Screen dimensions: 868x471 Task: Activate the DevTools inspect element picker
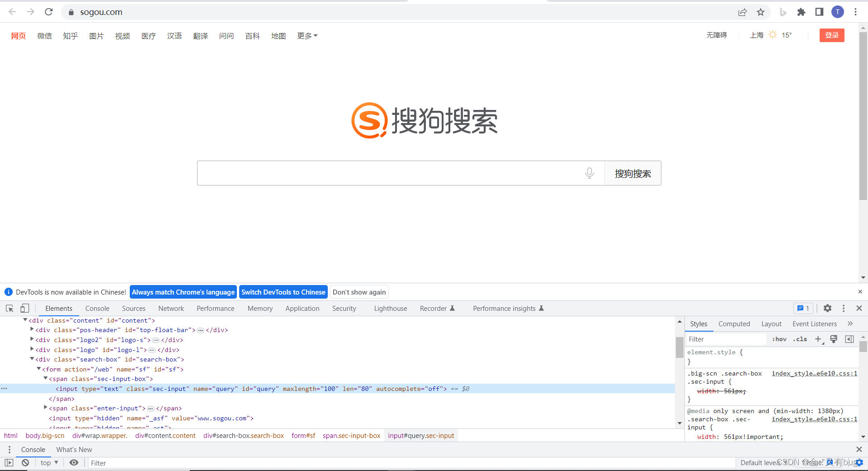[9, 308]
